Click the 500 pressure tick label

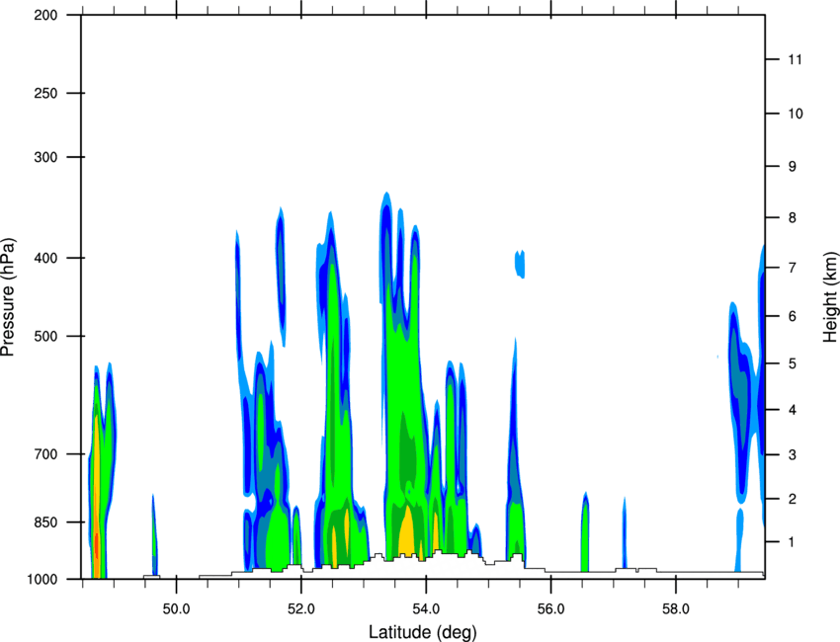45,336
